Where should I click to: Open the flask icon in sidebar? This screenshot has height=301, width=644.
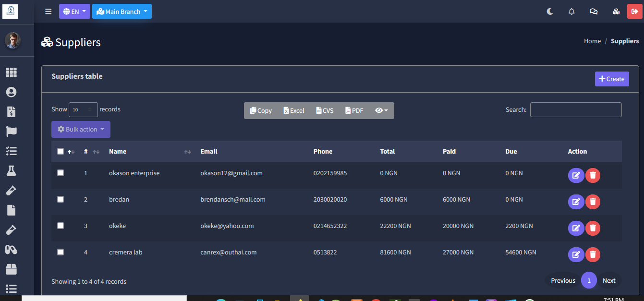click(11, 170)
